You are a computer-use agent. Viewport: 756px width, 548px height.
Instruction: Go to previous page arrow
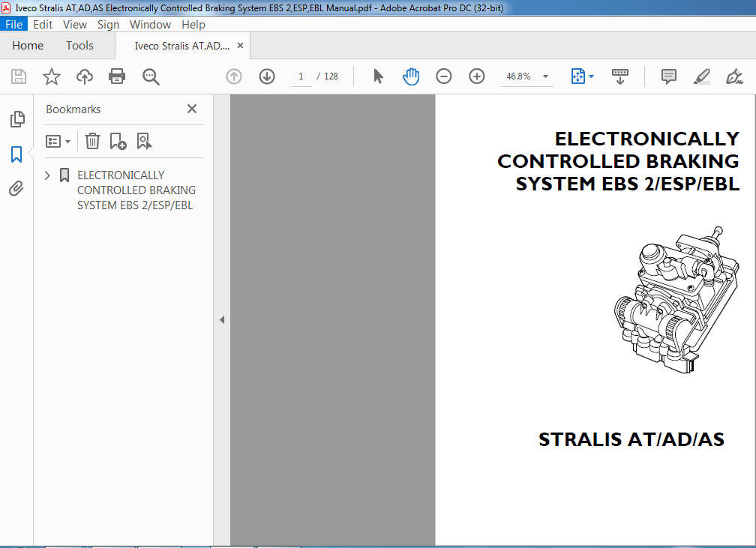coord(234,76)
